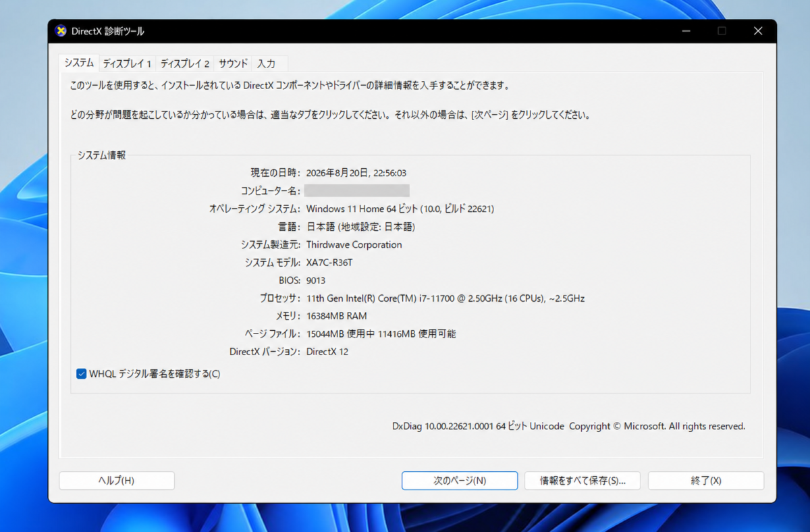The image size is (810, 532).
Task: Open the ディスプレイ 1 tab
Action: coord(127,63)
